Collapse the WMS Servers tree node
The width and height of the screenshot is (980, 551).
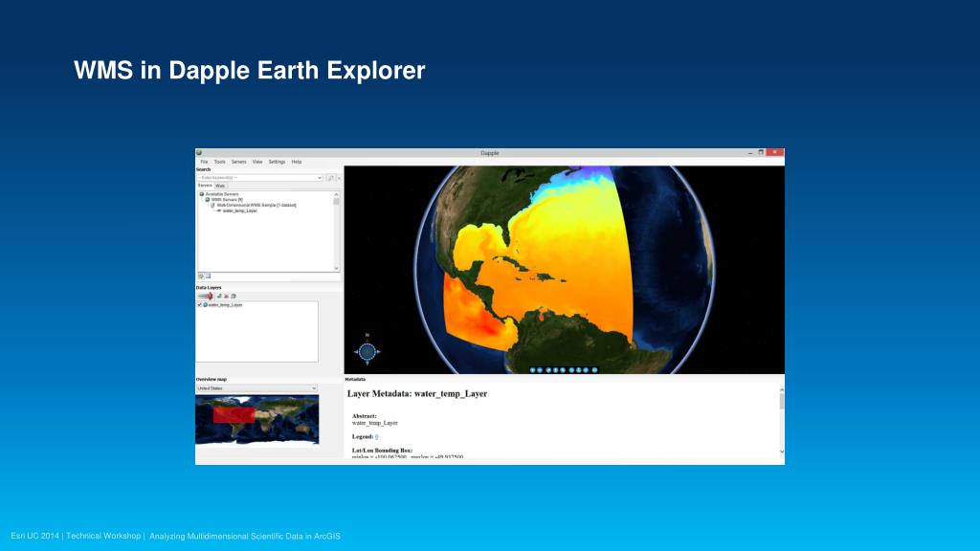[226, 200]
